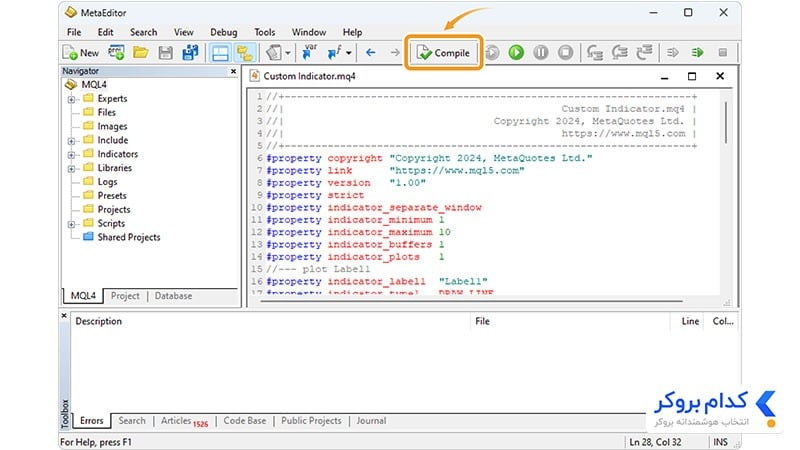Switch to the Project tab in Navigator
Viewport: 800px width, 450px height.
[x=125, y=296]
